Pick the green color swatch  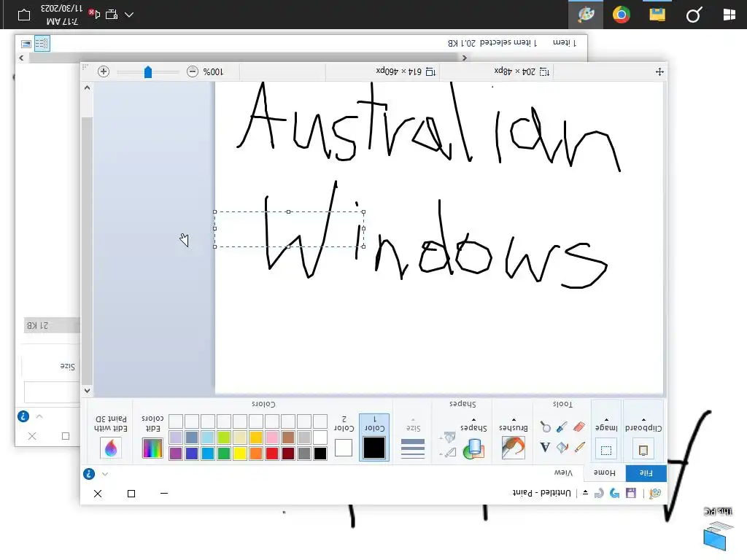tap(224, 454)
